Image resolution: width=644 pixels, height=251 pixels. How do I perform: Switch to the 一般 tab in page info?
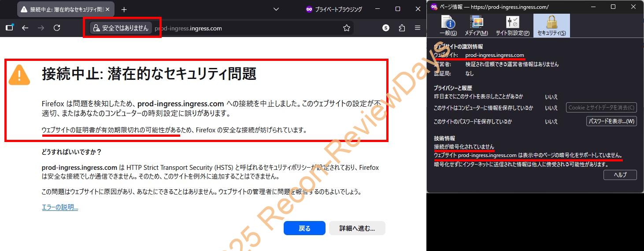coord(448,25)
